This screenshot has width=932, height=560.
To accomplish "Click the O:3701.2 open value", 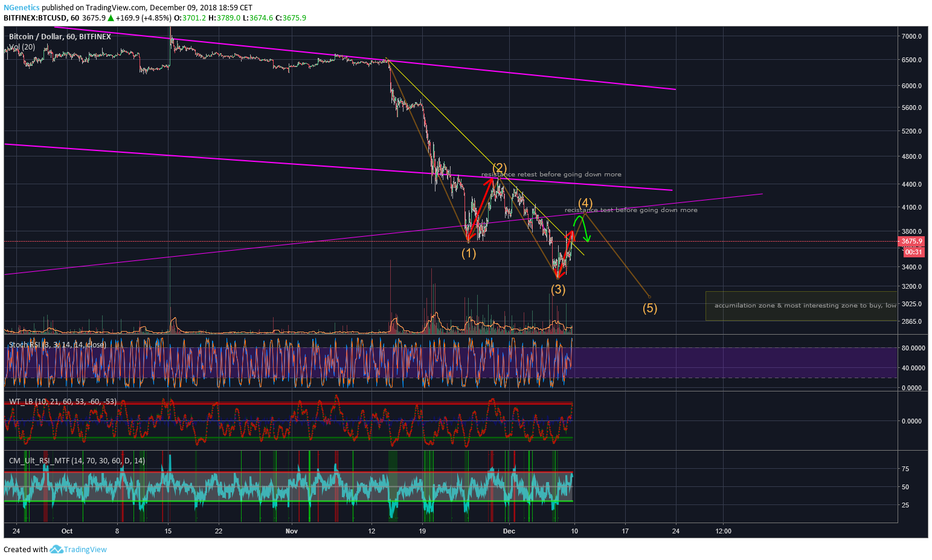I will 191,18.
